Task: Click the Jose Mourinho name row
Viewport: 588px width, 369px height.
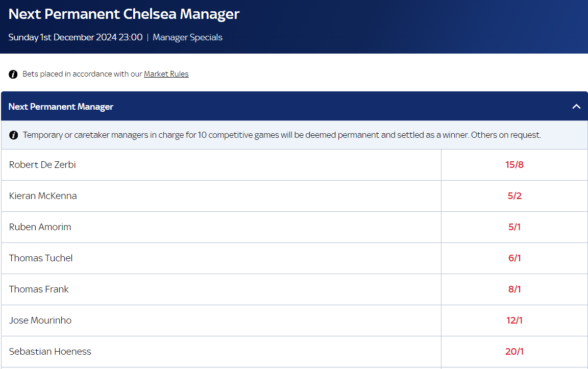Action: pyautogui.click(x=221, y=321)
